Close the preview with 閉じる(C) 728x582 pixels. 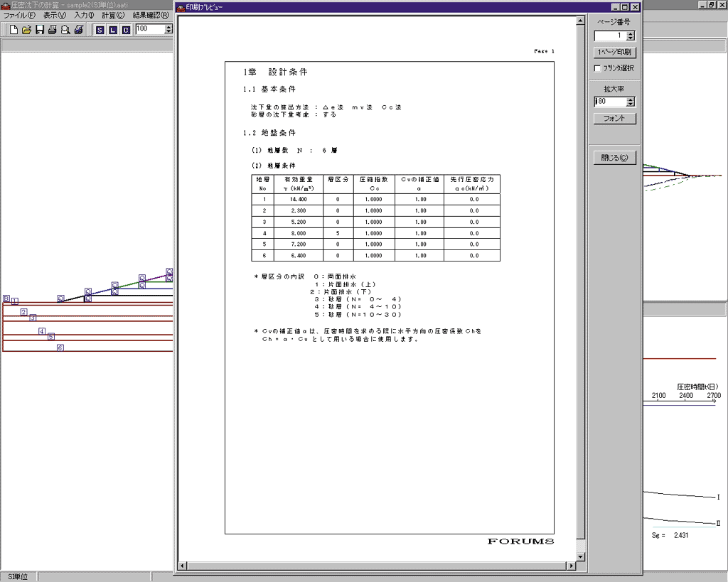point(614,158)
